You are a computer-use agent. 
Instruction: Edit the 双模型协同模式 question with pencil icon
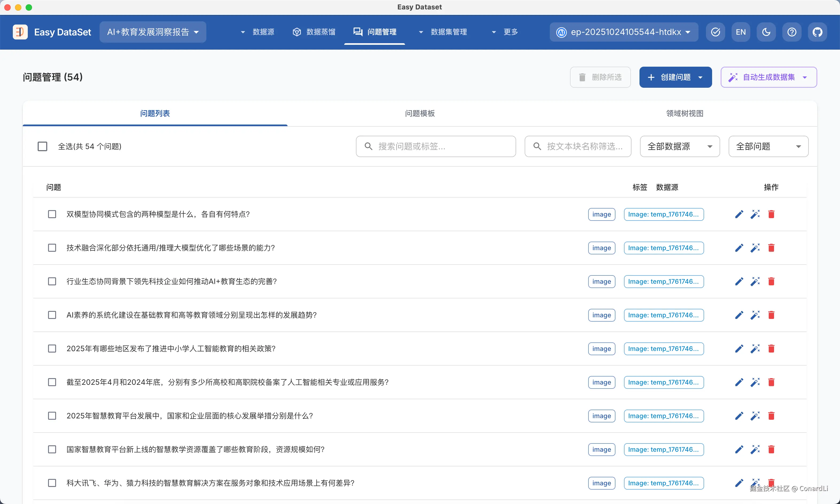click(739, 214)
